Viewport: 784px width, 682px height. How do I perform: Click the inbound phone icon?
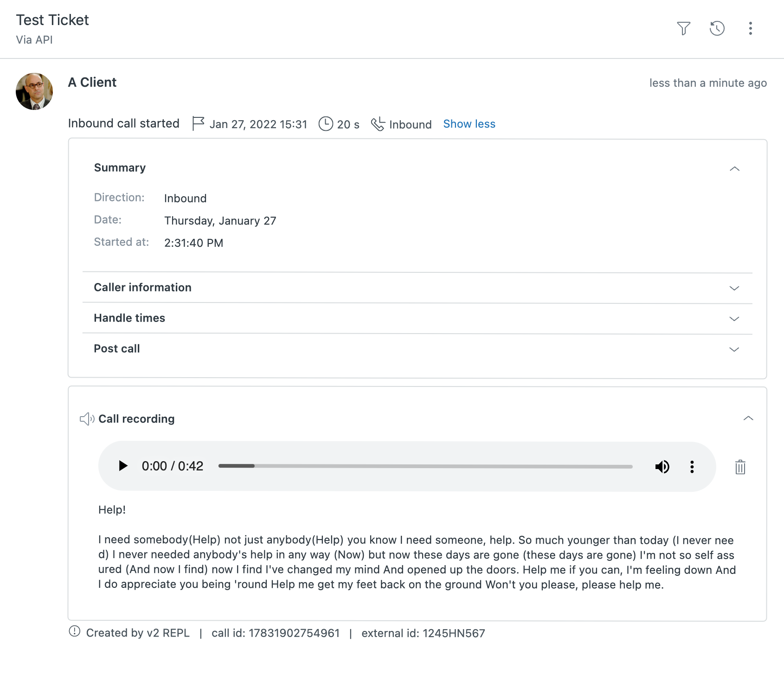tap(378, 124)
